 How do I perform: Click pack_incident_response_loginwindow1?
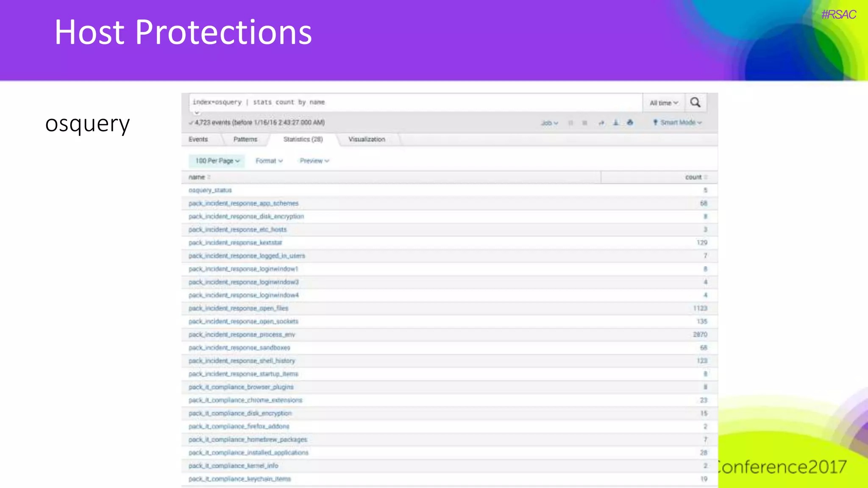[x=244, y=269]
